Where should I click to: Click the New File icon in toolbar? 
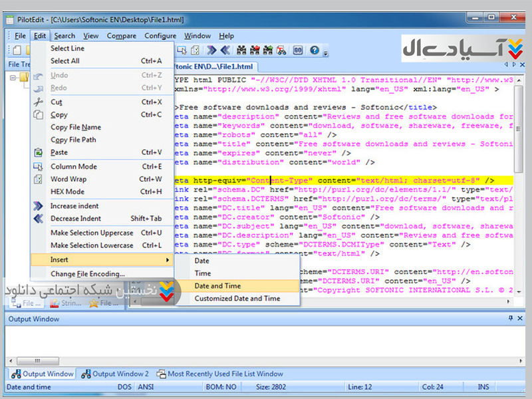[x=16, y=50]
